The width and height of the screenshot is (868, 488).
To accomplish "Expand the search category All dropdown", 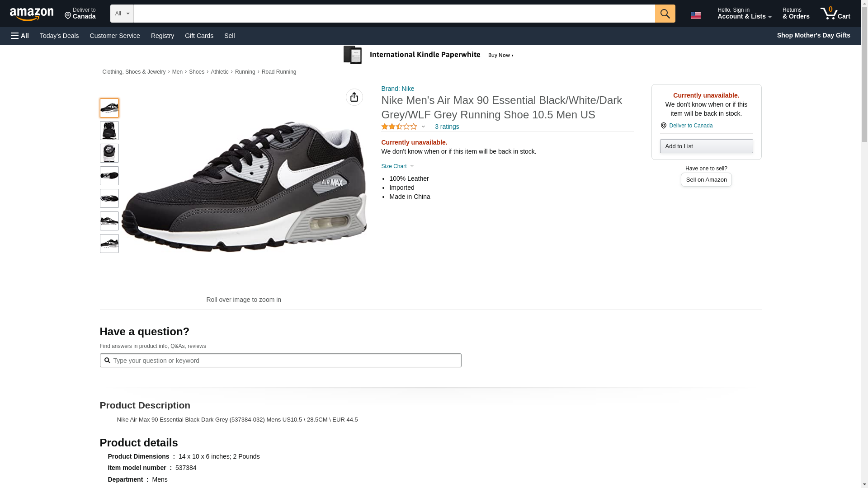I will coord(122,14).
